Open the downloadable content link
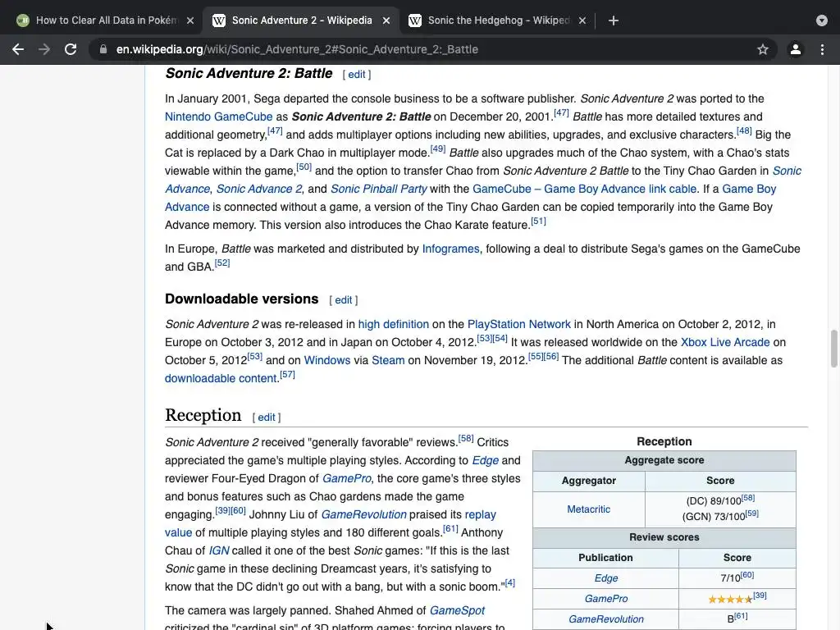 coord(221,378)
